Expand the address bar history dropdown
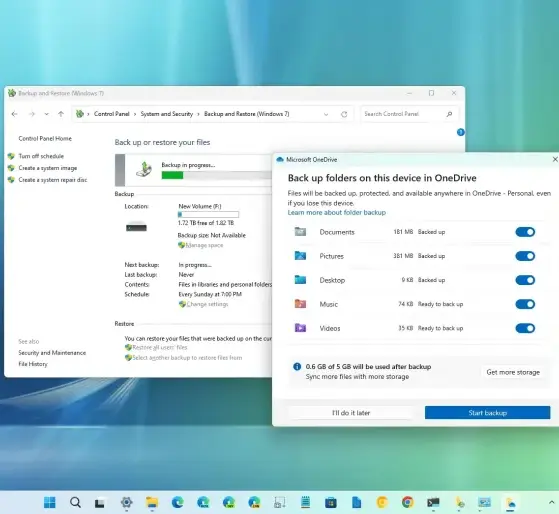This screenshot has height=514, width=559. tap(326, 114)
